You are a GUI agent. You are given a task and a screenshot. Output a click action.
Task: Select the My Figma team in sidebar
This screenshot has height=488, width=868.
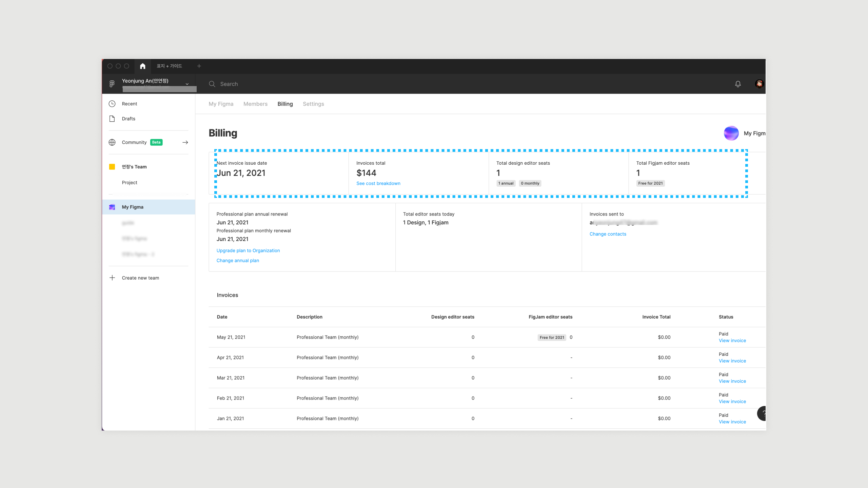(133, 207)
